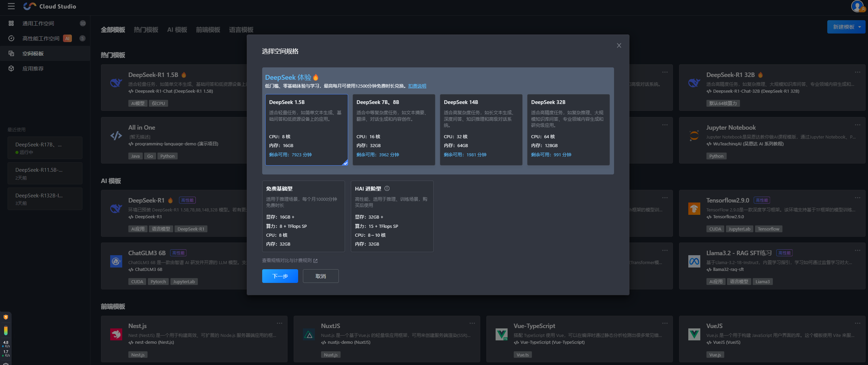
Task: Open the hamburger menu icon
Action: tap(11, 6)
